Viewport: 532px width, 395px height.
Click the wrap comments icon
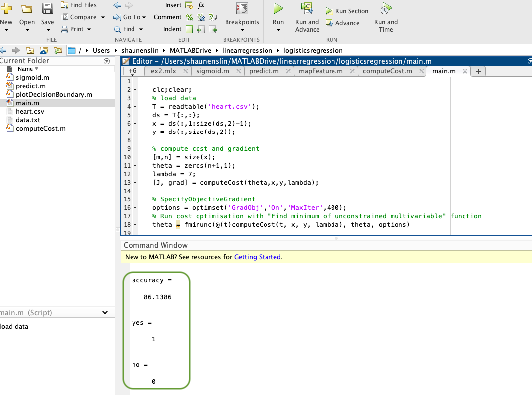213,17
